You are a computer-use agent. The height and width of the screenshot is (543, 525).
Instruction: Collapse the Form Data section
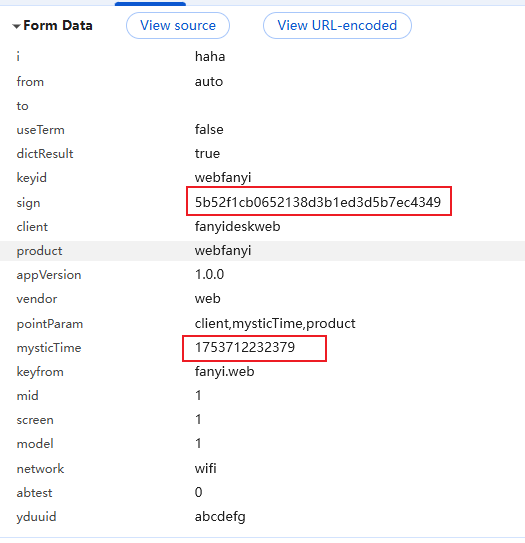pyautogui.click(x=16, y=26)
